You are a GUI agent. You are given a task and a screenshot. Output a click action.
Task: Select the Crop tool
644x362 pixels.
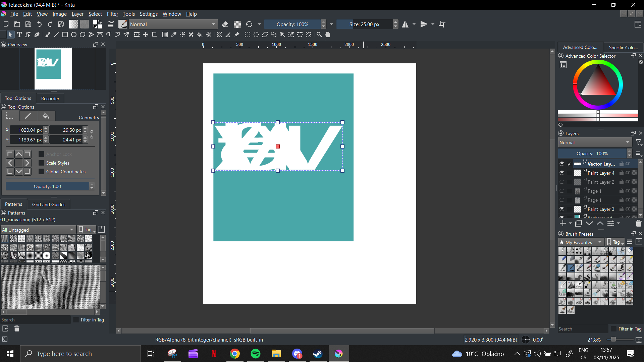(154, 35)
